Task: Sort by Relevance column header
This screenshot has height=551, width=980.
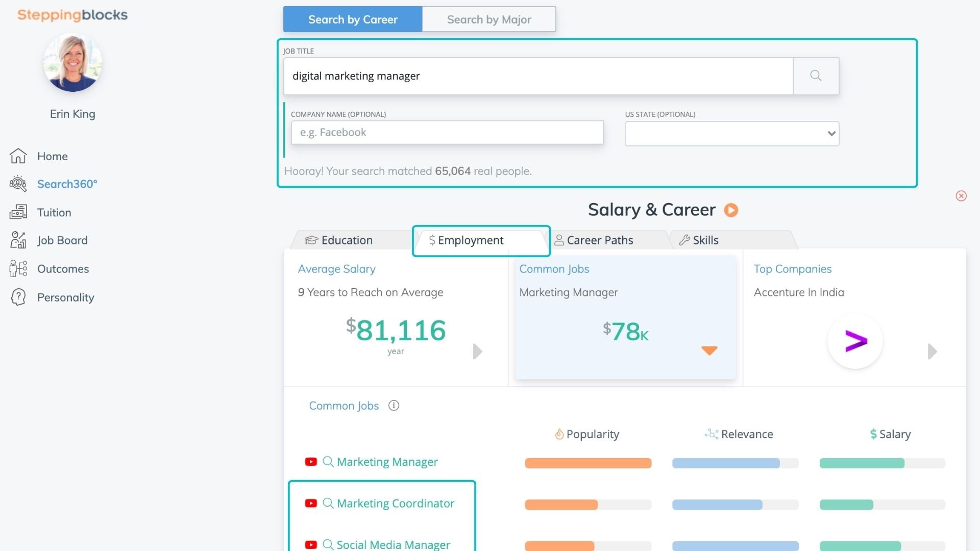Action: (x=739, y=434)
